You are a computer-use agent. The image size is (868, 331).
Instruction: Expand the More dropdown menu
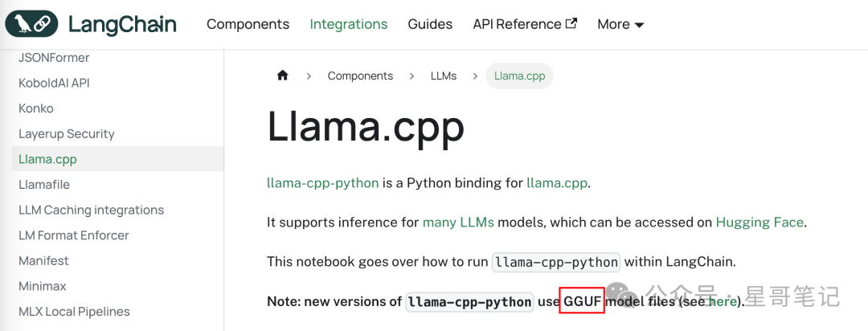click(620, 24)
